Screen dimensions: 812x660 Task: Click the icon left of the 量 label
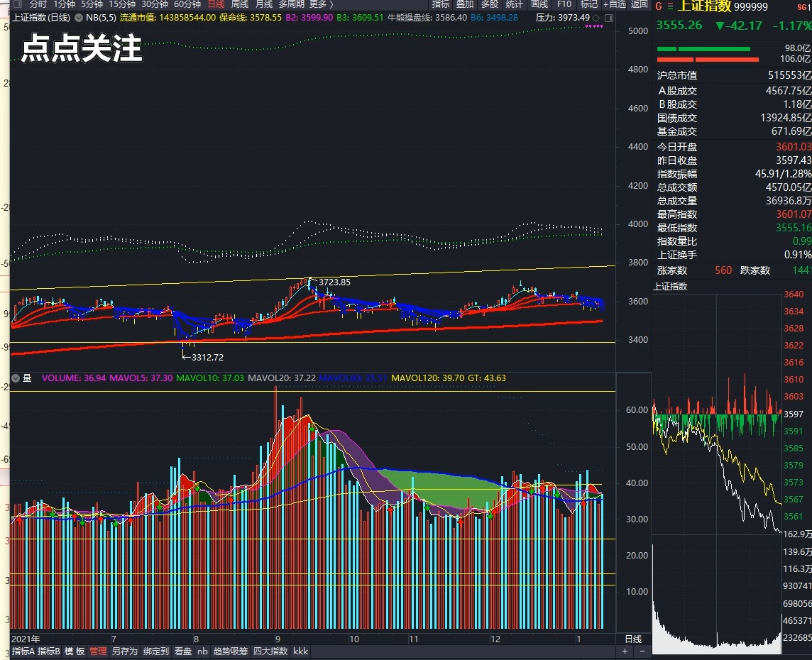[16, 378]
